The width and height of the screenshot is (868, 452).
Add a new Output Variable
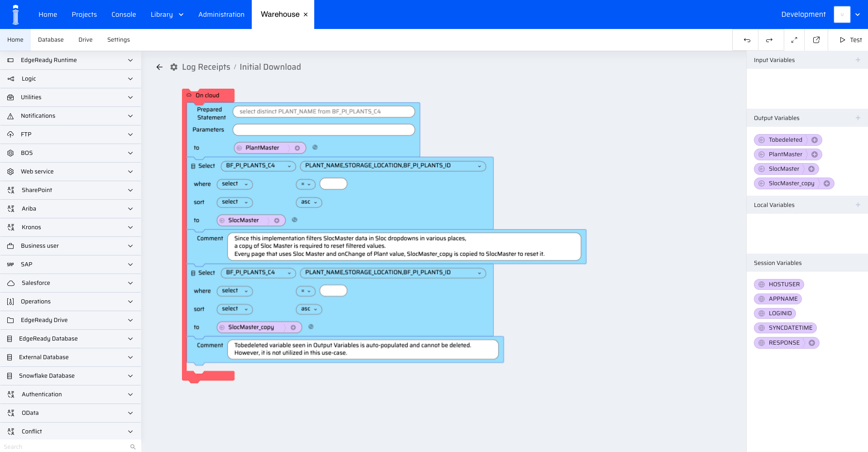coord(858,118)
